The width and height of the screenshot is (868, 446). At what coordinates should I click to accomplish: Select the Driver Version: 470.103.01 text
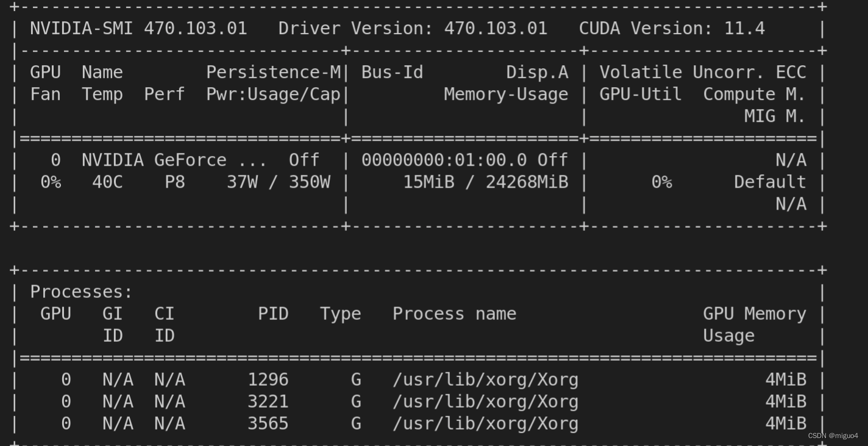413,29
